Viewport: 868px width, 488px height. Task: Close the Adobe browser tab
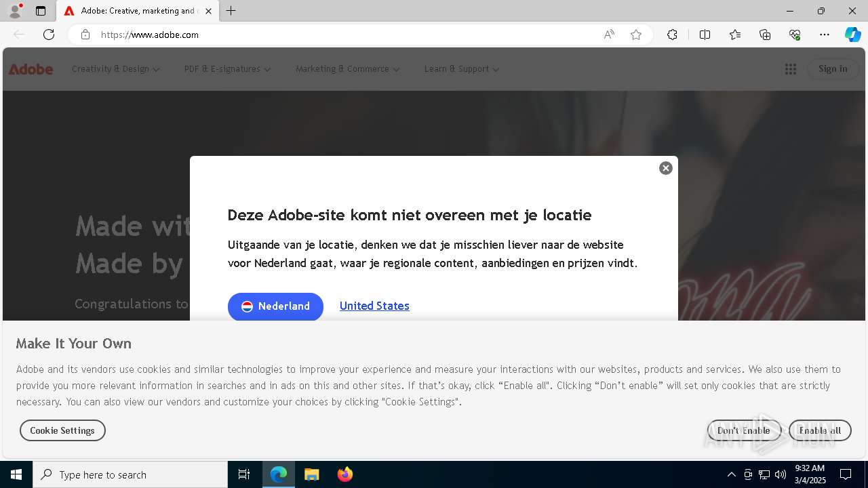(208, 11)
